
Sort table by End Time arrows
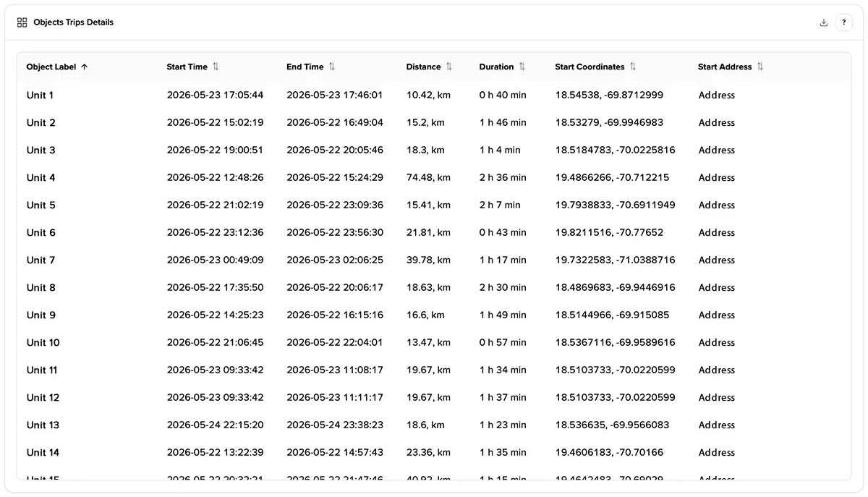(x=332, y=67)
